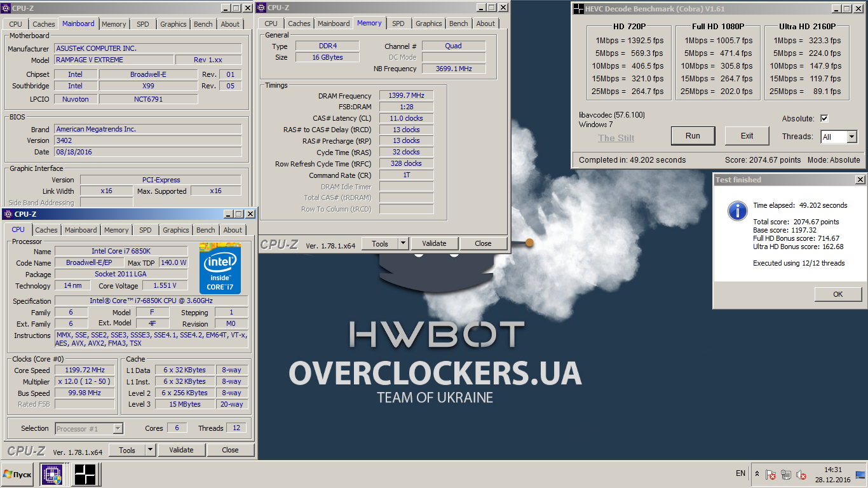Open the Selection Processor #1 combo box
Viewport: 868px width, 488px height.
coord(89,428)
